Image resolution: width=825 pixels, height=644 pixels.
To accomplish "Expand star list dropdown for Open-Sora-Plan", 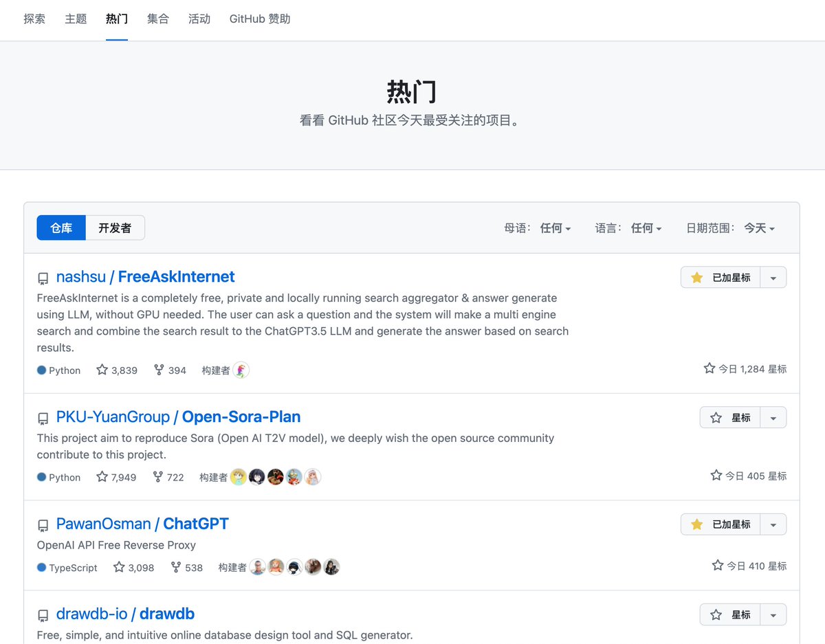I will pos(773,418).
